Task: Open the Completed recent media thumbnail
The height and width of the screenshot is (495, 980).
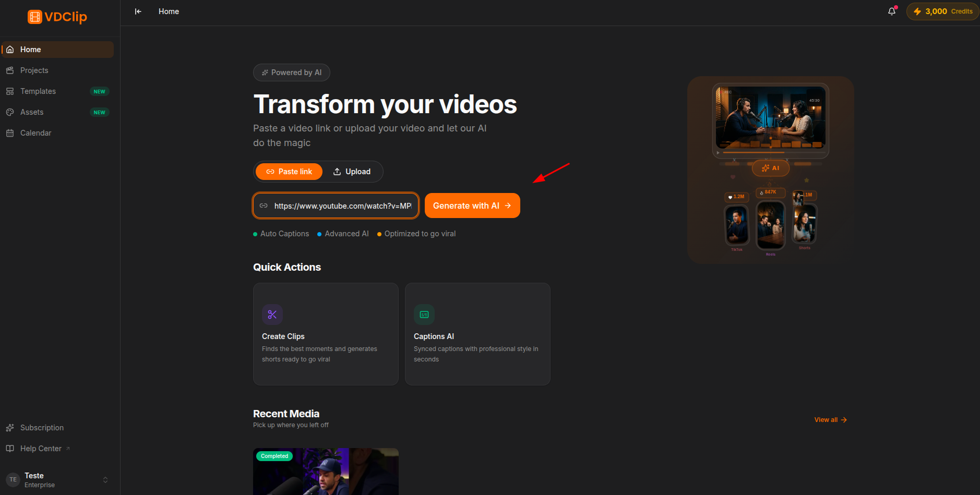Action: click(326, 472)
